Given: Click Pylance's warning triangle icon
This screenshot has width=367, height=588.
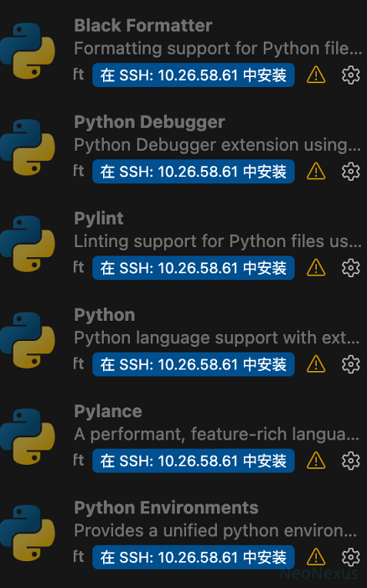Looking at the screenshot, I should click(x=316, y=460).
